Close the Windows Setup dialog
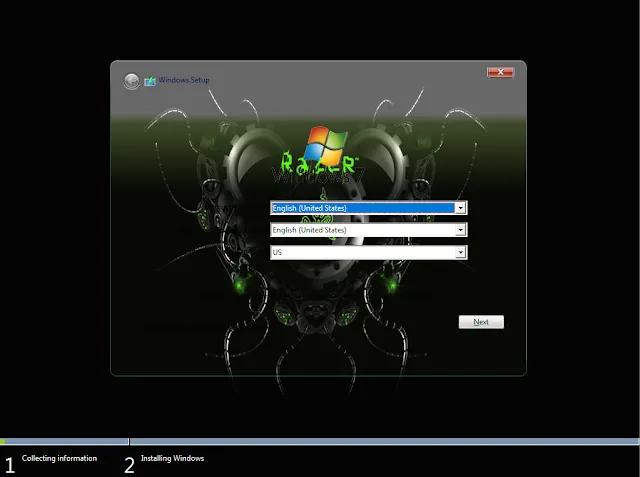The height and width of the screenshot is (477, 640). [x=500, y=72]
